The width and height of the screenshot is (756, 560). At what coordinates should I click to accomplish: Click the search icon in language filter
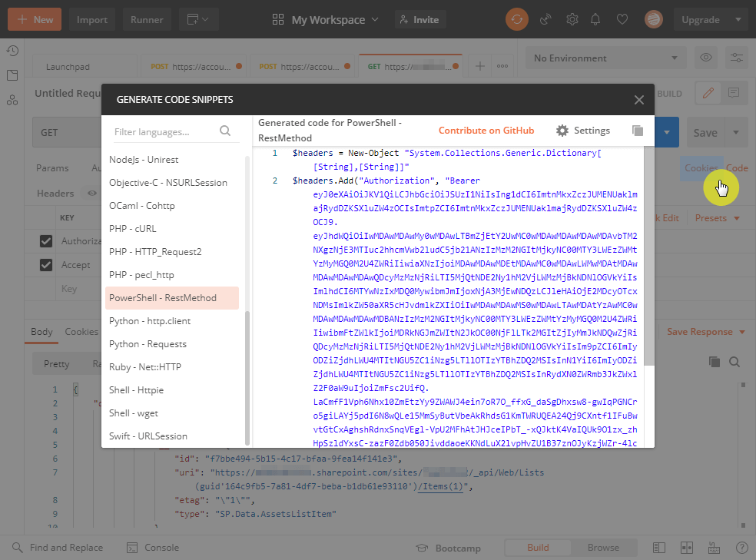tap(224, 131)
